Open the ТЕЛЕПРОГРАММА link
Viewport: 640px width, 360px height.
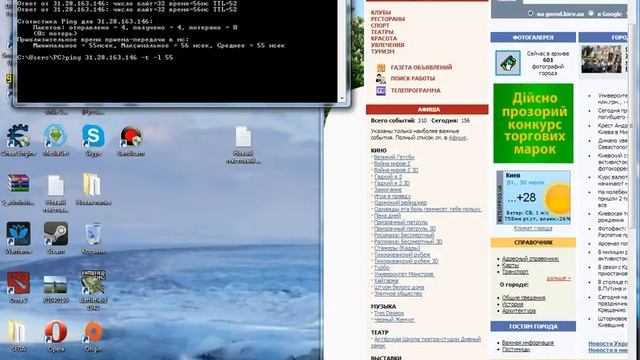point(416,90)
